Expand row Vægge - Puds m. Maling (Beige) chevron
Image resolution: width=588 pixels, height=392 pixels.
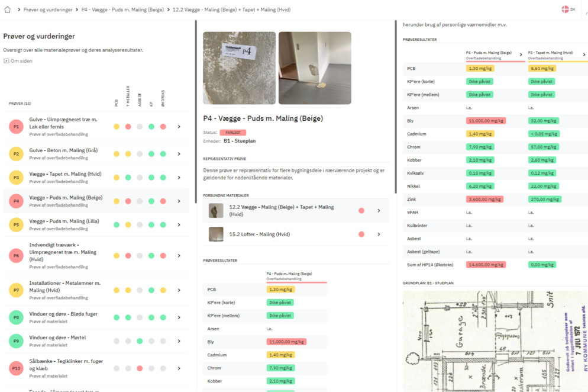(x=179, y=201)
